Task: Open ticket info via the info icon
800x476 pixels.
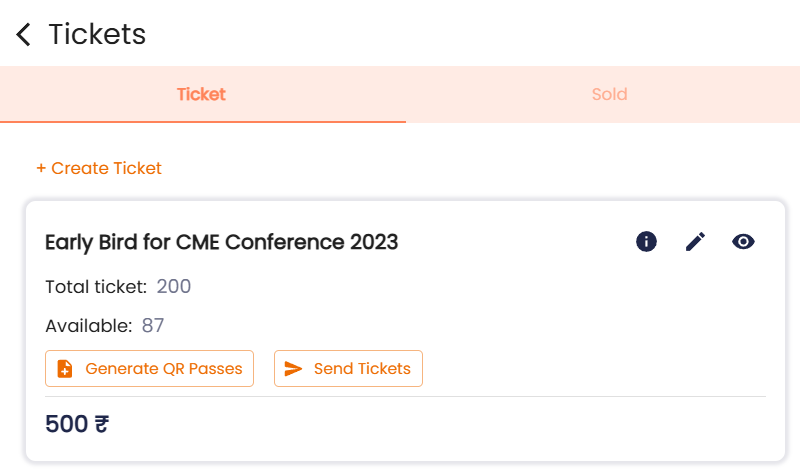Action: pos(646,241)
